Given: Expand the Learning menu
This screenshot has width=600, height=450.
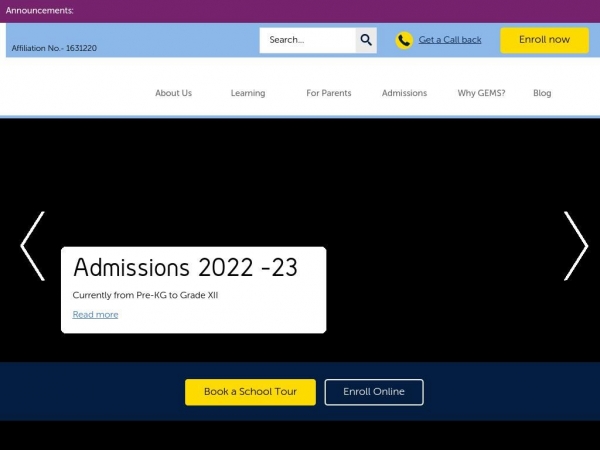Looking at the screenshot, I should [x=248, y=93].
